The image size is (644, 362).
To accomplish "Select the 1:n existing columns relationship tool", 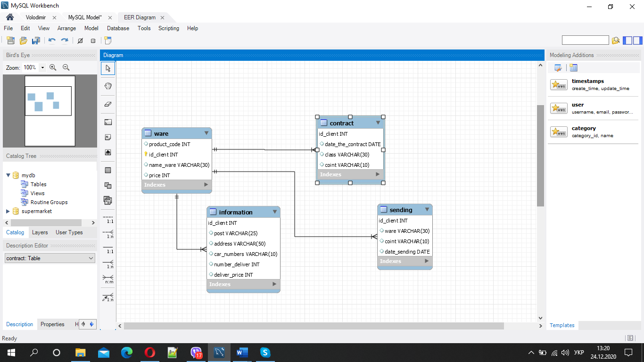I will pyautogui.click(x=108, y=297).
